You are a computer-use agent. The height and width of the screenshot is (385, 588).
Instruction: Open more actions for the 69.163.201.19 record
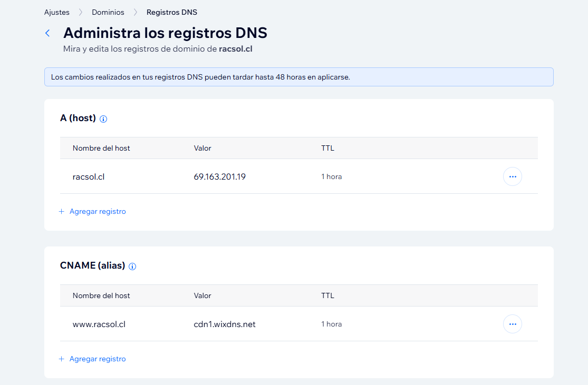click(512, 176)
